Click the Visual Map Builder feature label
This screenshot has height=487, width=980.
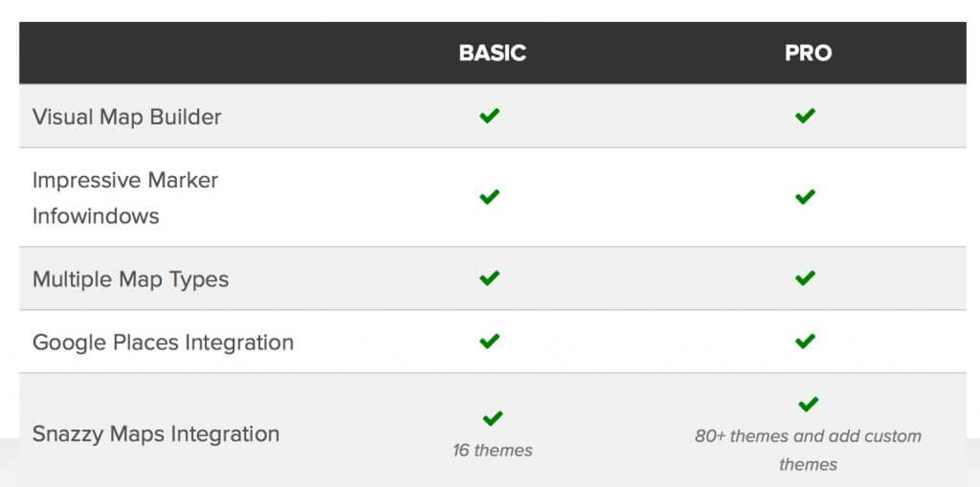pos(127,117)
